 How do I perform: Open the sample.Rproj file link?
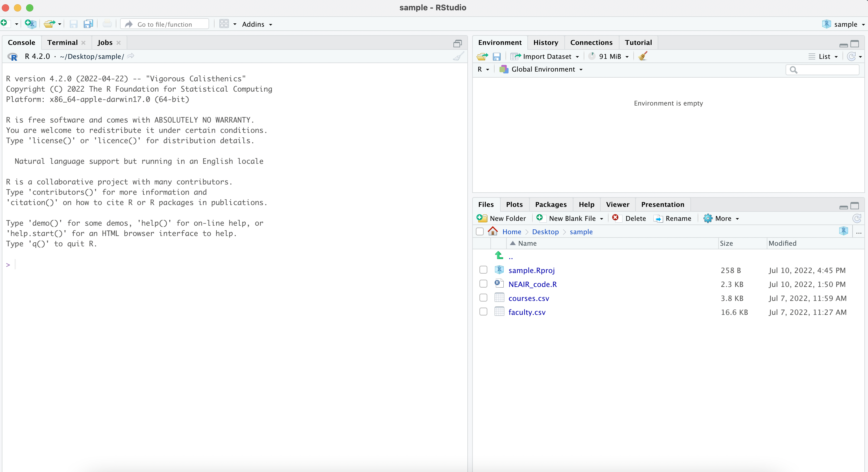[531, 270]
